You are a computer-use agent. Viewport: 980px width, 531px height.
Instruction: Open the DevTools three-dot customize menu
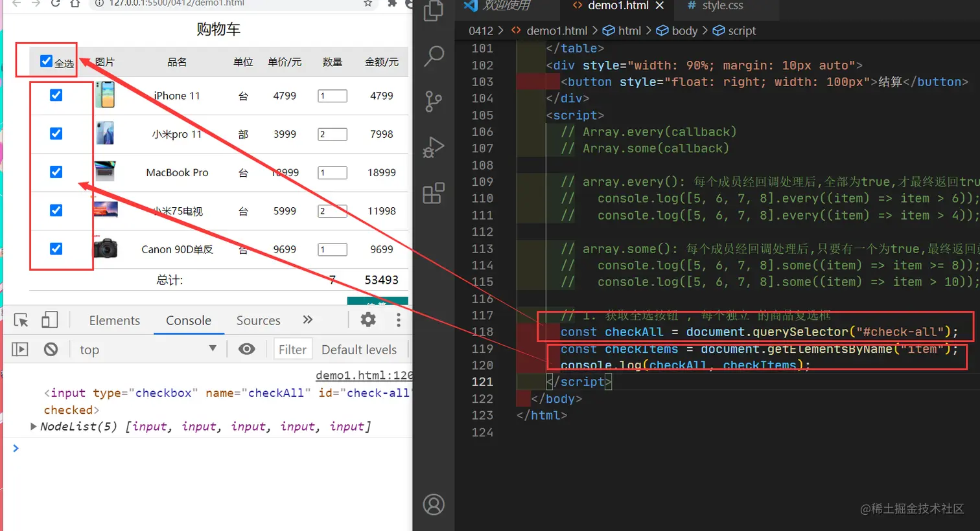[398, 320]
